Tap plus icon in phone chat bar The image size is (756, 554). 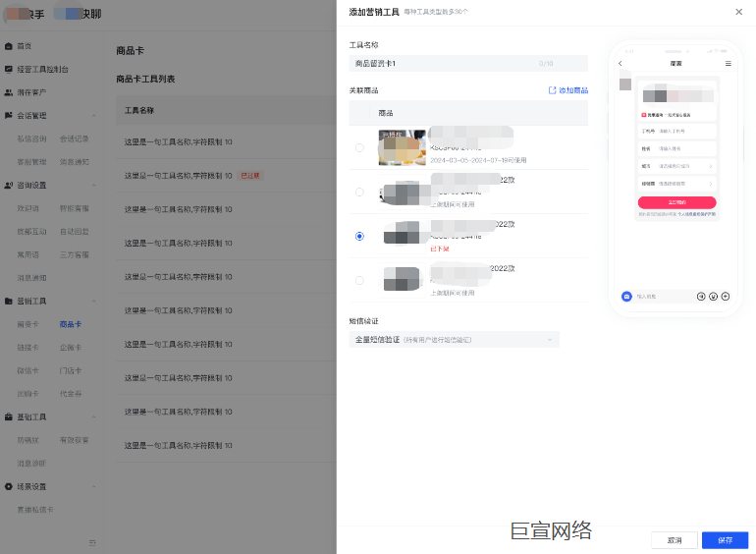[x=726, y=297]
